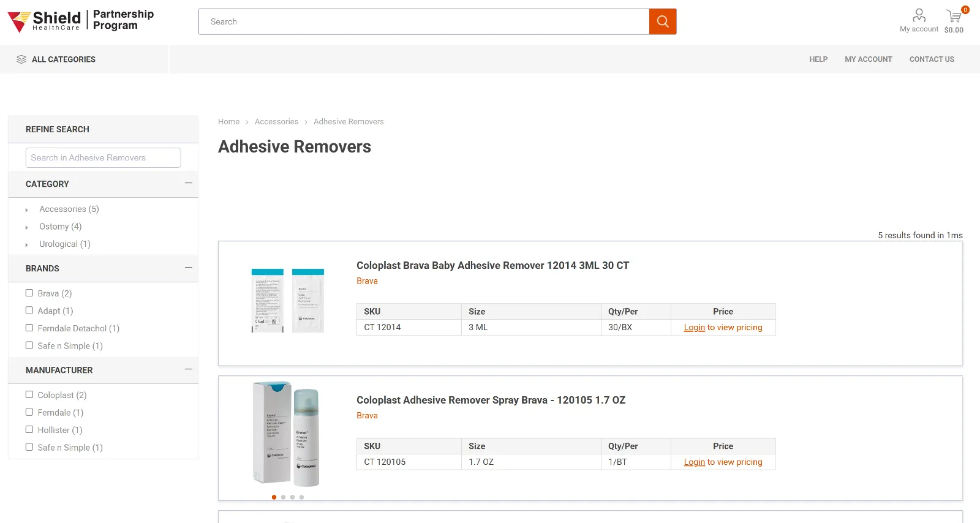Open the My account user icon

[x=919, y=15]
